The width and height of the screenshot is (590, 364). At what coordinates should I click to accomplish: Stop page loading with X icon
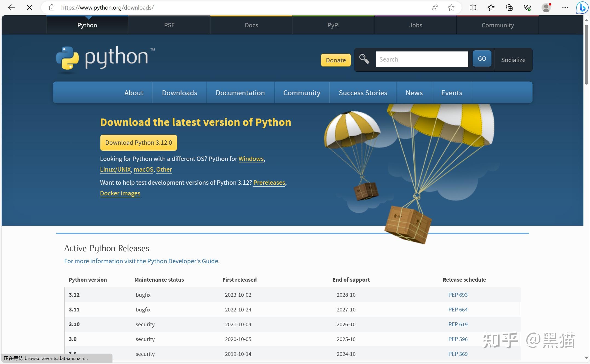tap(30, 7)
